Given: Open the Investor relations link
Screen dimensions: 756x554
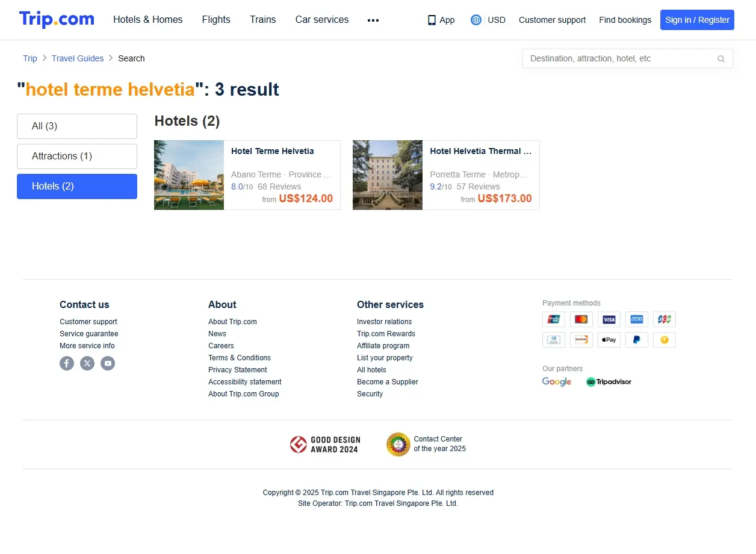Looking at the screenshot, I should [x=385, y=322].
